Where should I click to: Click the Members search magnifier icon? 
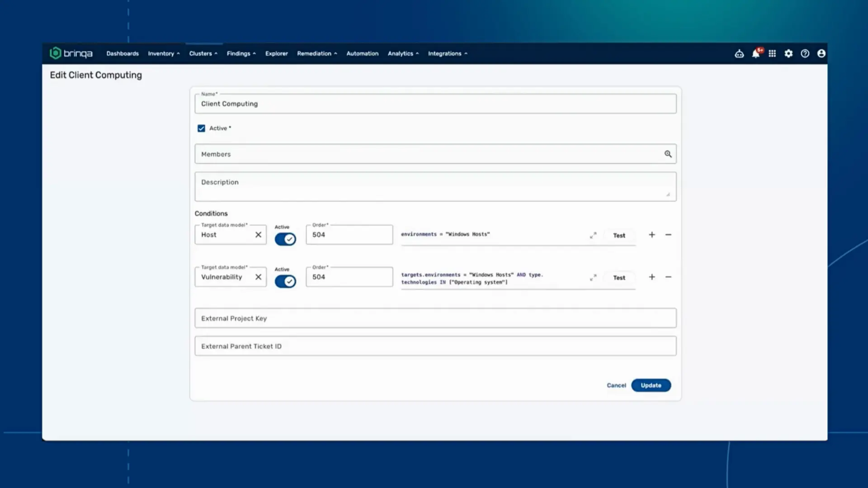[668, 154]
